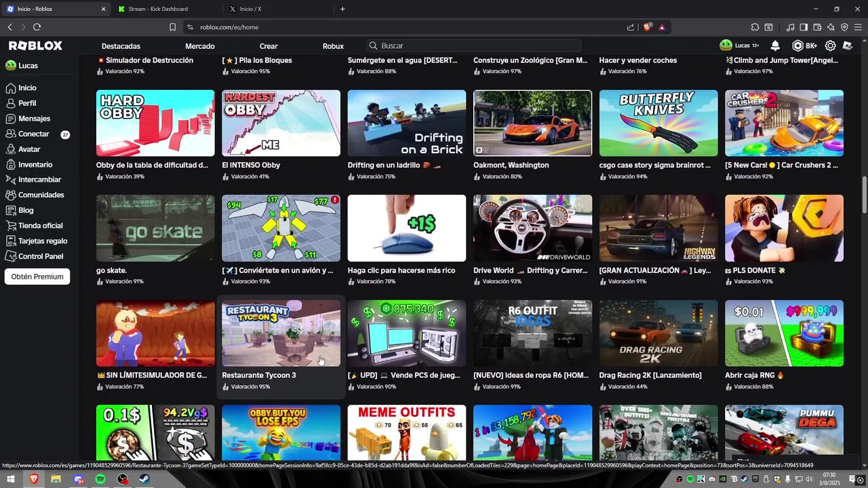Screen dimensions: 868x488
Task: Open Perfil in the left sidebar
Action: (x=20, y=103)
